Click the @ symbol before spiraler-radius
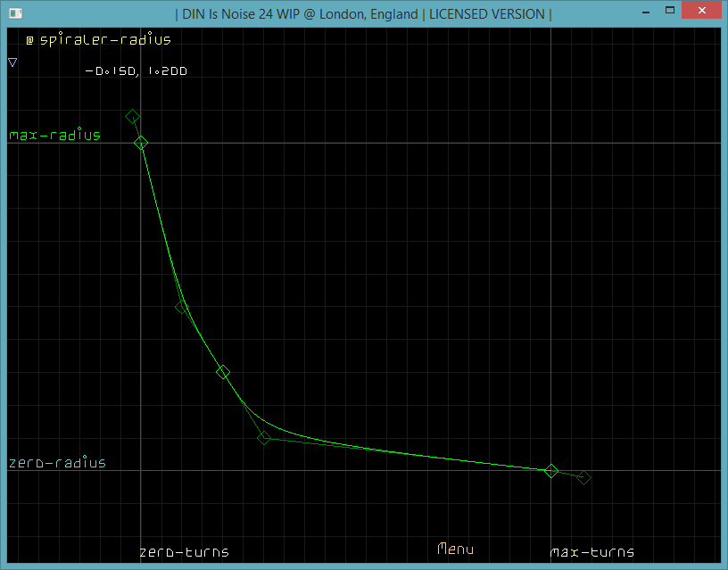728x570 pixels. [x=29, y=40]
